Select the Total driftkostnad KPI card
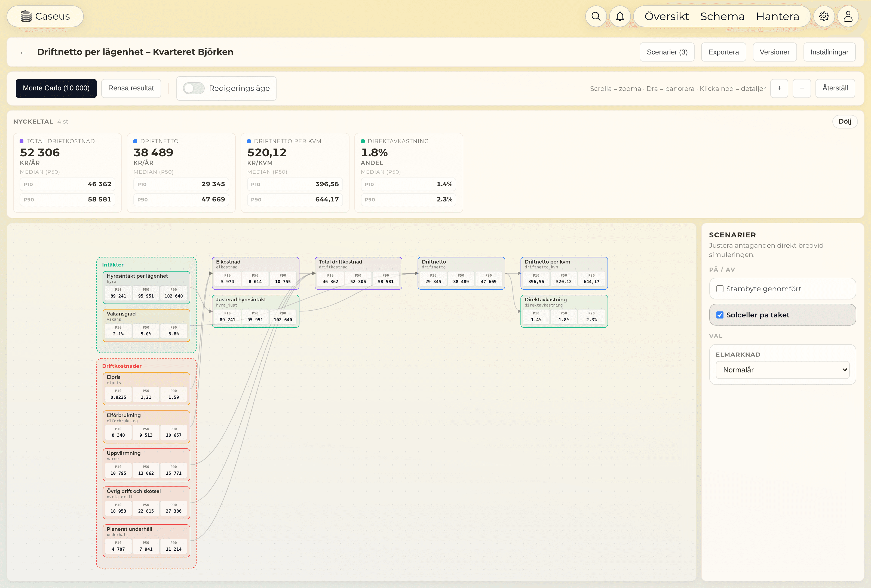This screenshot has height=588, width=871. tap(68, 173)
